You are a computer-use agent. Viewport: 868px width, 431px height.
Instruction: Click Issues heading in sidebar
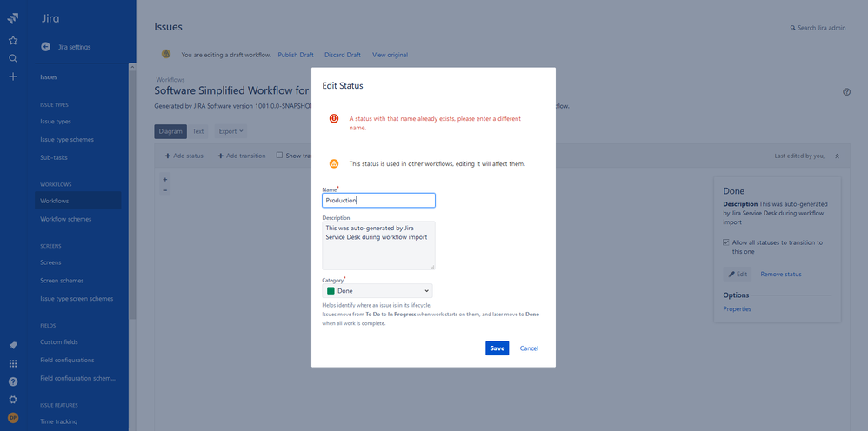[x=49, y=77]
